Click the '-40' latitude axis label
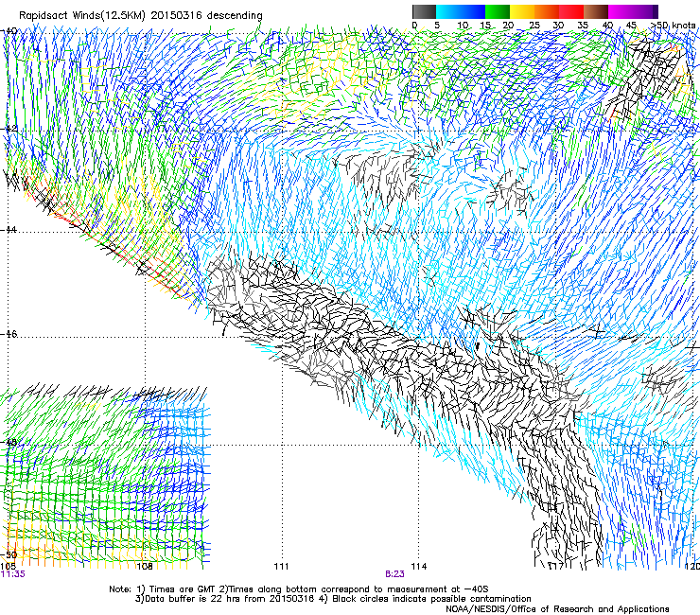700x615 pixels. [9, 31]
